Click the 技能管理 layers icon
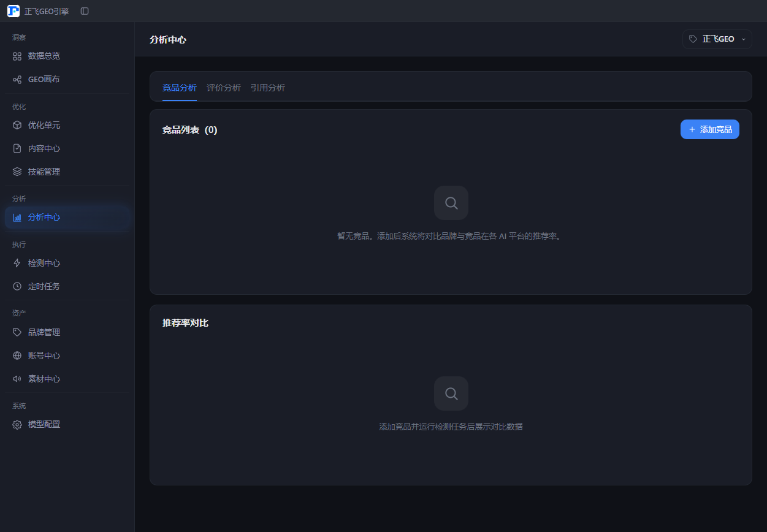The width and height of the screenshot is (767, 532). [17, 172]
